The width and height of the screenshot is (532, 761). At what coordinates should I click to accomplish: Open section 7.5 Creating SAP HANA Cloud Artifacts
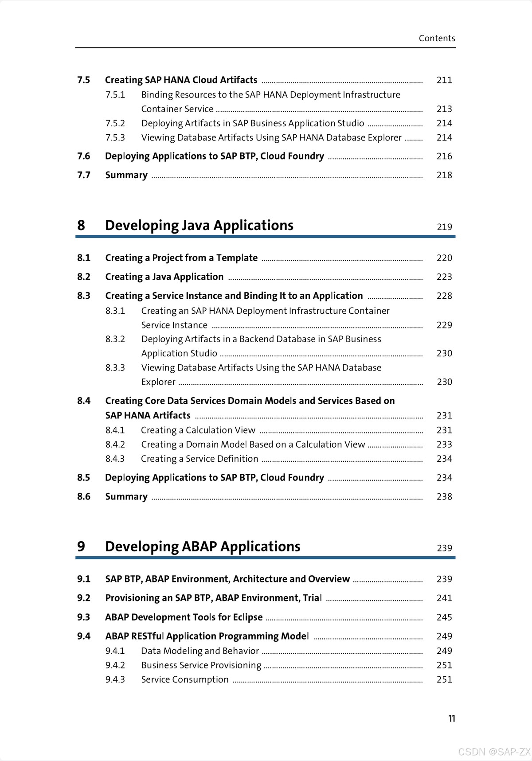point(181,80)
